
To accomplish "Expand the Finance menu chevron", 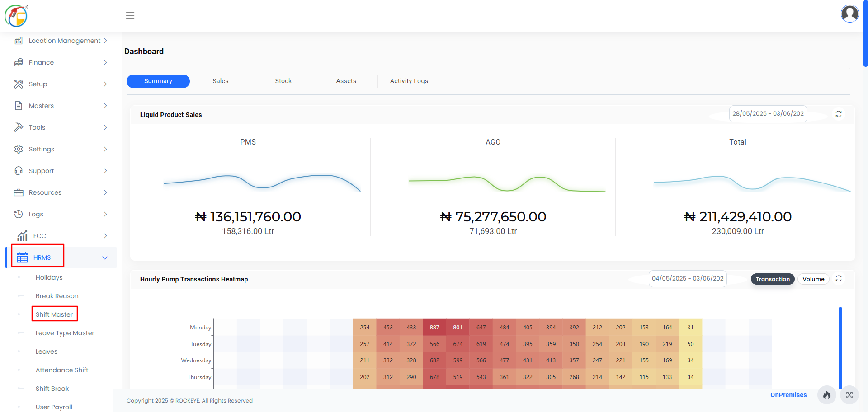I will (105, 62).
